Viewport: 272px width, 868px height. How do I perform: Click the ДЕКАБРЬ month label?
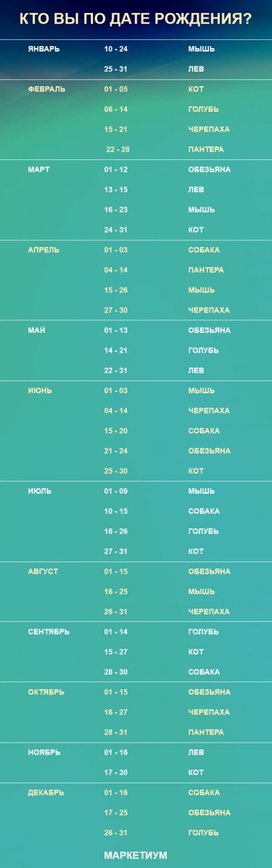tap(46, 793)
